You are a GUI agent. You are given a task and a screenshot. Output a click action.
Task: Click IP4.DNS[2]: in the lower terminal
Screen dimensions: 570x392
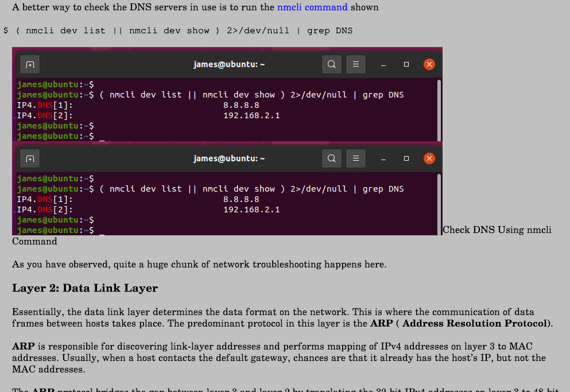(x=45, y=210)
